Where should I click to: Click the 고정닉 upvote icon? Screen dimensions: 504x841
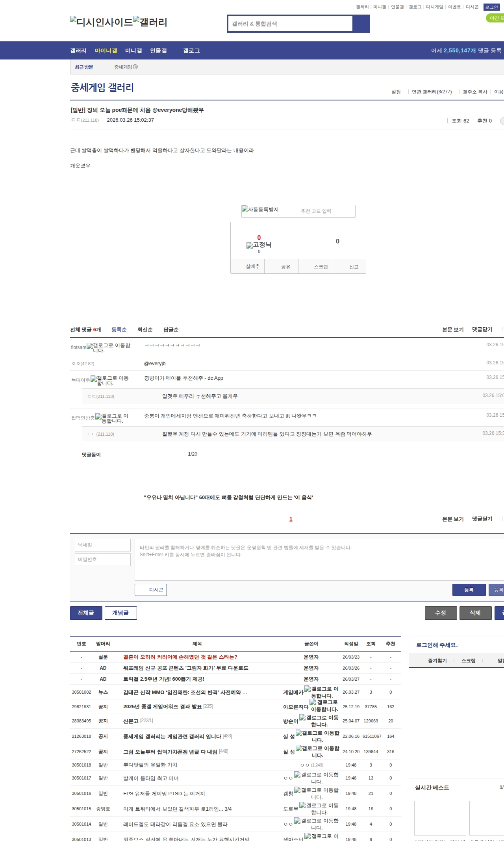[259, 245]
